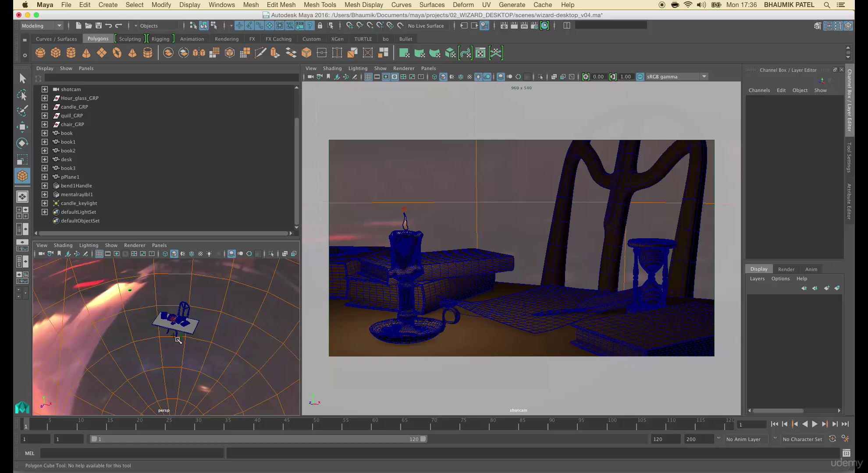Open the Mesh Tools menu
Viewport: 868px width, 473px height.
(x=320, y=5)
